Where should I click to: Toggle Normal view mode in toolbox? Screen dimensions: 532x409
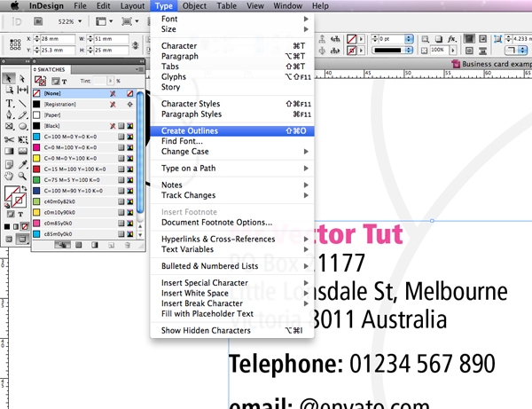(x=9, y=239)
